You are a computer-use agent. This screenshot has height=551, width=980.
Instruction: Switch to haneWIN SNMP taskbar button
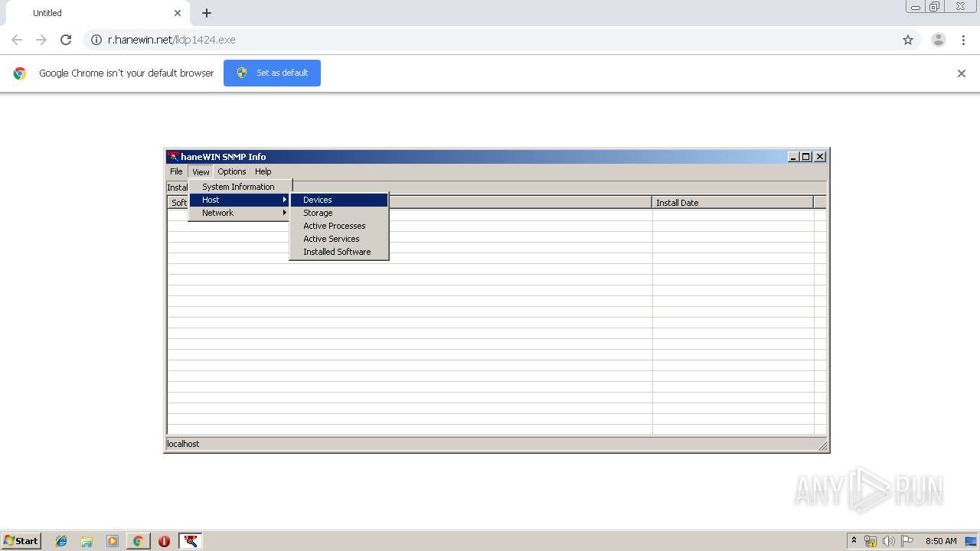[191, 541]
